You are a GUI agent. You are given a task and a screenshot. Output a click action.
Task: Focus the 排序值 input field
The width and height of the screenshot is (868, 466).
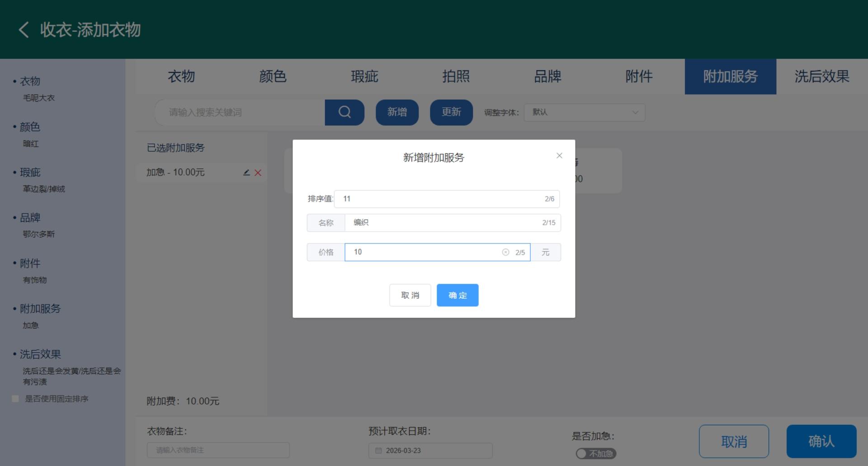tap(441, 199)
